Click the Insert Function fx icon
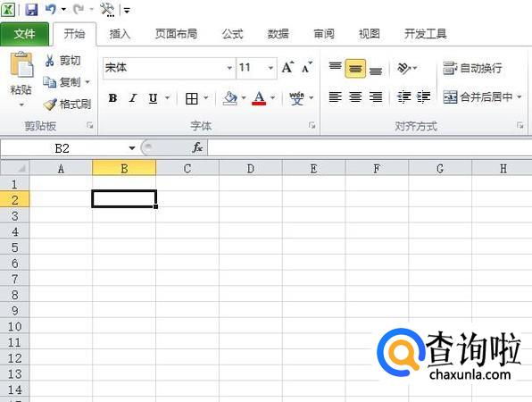Viewport: 532px width, 402px height. tap(197, 147)
